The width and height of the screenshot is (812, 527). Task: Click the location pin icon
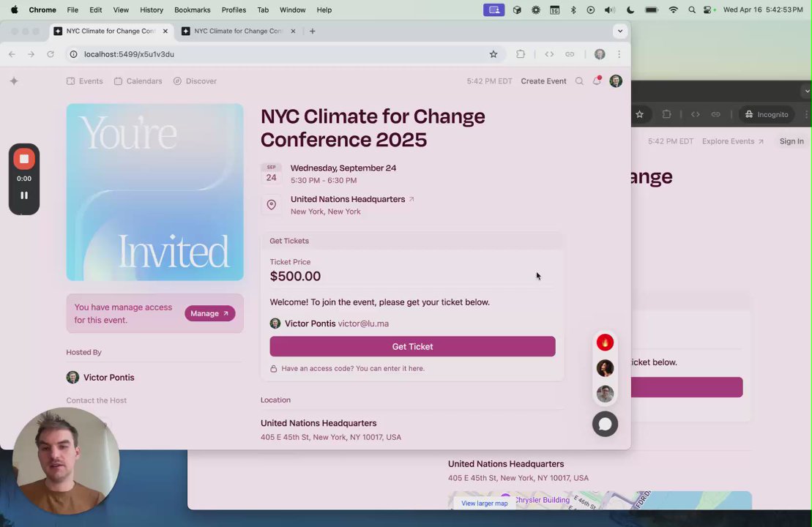click(x=272, y=205)
